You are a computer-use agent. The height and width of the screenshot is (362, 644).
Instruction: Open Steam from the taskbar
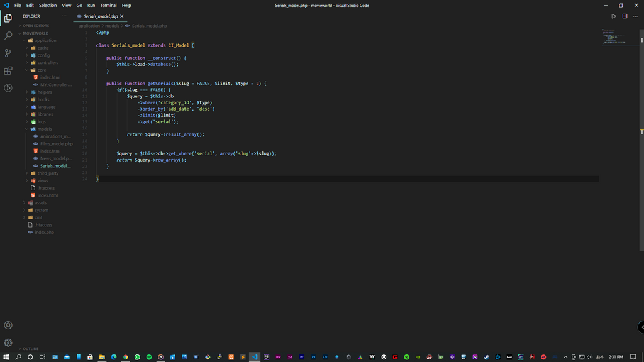[486, 357]
